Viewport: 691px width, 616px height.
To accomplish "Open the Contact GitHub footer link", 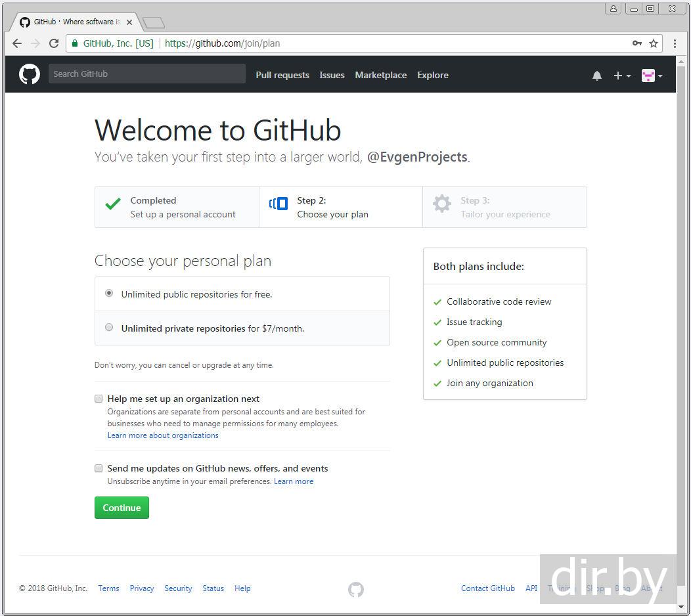I will coord(488,588).
